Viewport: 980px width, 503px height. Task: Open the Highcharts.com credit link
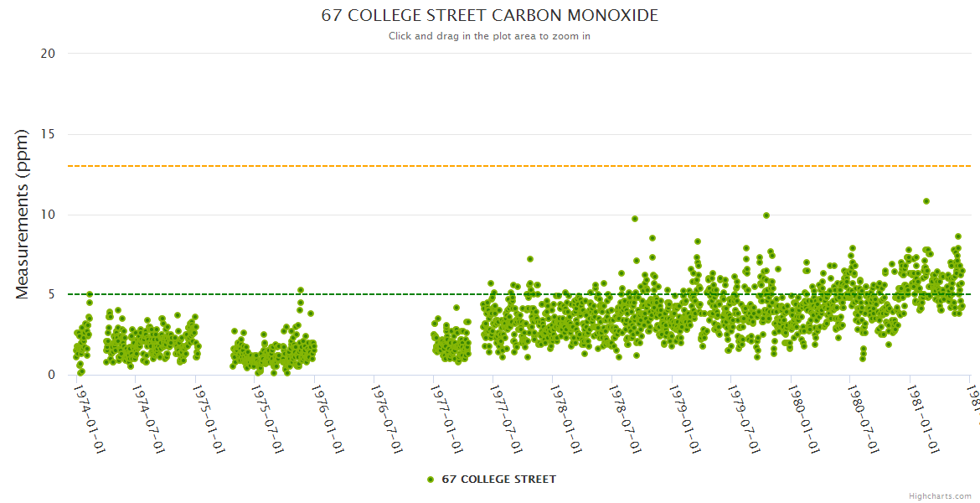pos(940,496)
